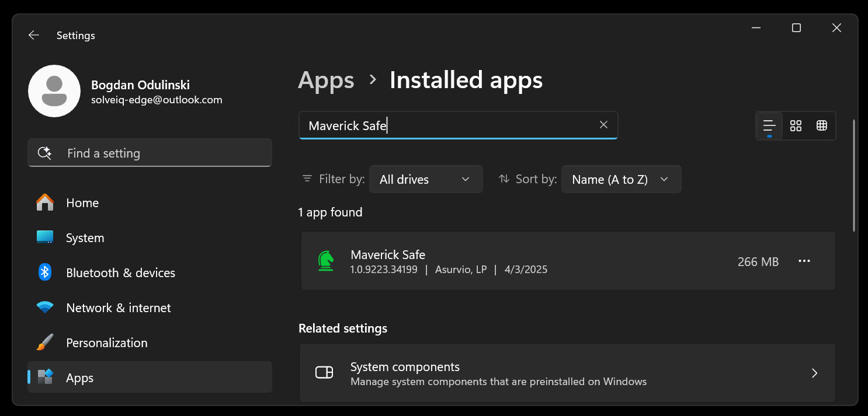Switch to grid view layout

tap(796, 125)
